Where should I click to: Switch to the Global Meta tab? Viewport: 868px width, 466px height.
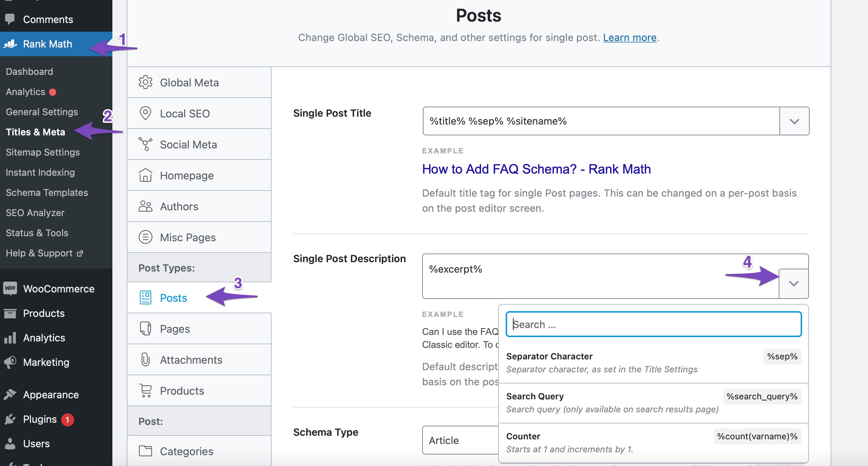199,82
